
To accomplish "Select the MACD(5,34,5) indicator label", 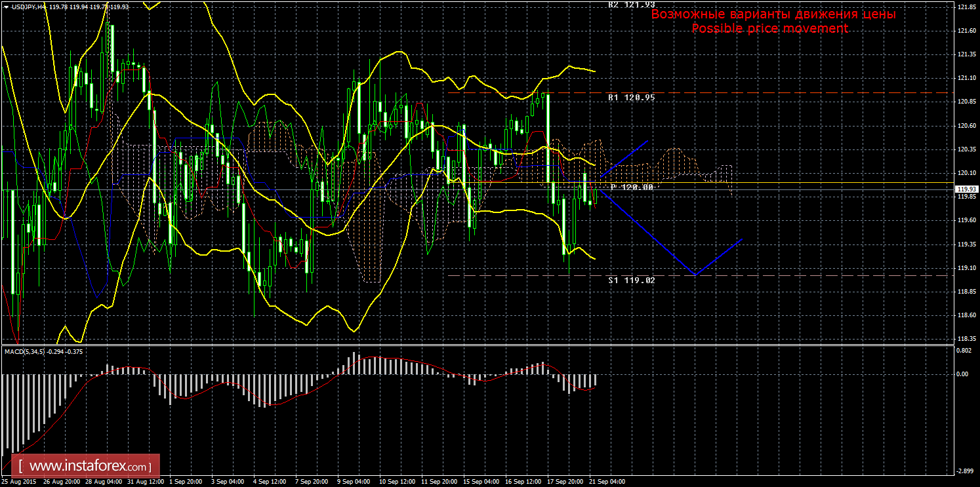I will (26, 352).
